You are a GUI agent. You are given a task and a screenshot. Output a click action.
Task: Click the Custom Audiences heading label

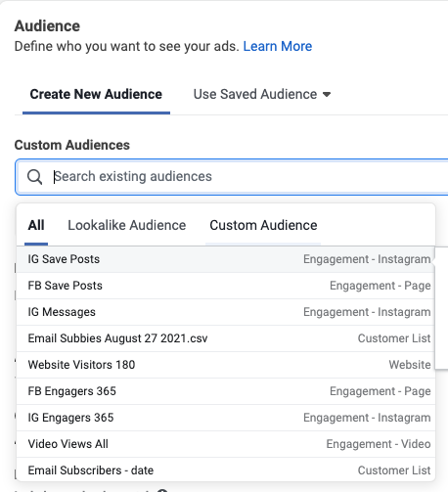(72, 145)
